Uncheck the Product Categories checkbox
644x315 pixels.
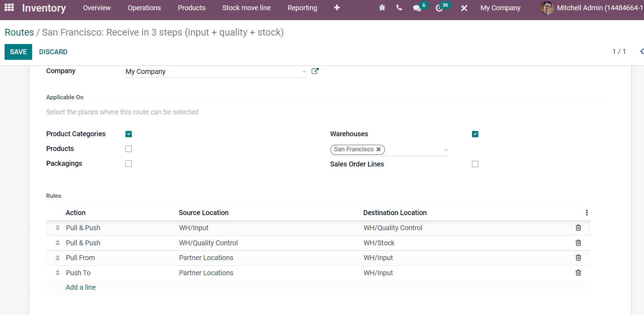coord(129,134)
